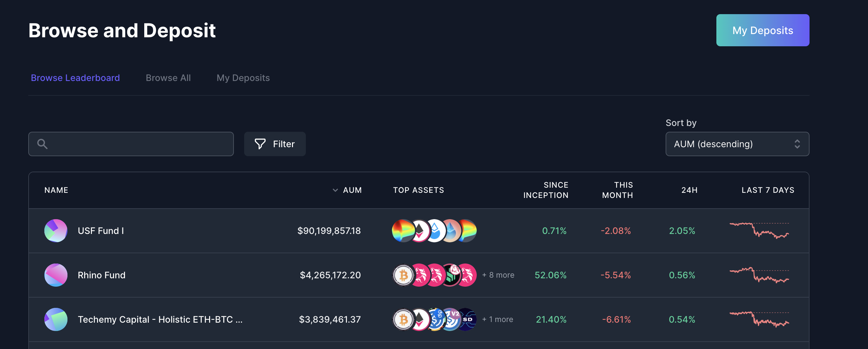868x349 pixels.
Task: Click the blue droplet asset icon in USF Fund row
Action: [435, 231]
